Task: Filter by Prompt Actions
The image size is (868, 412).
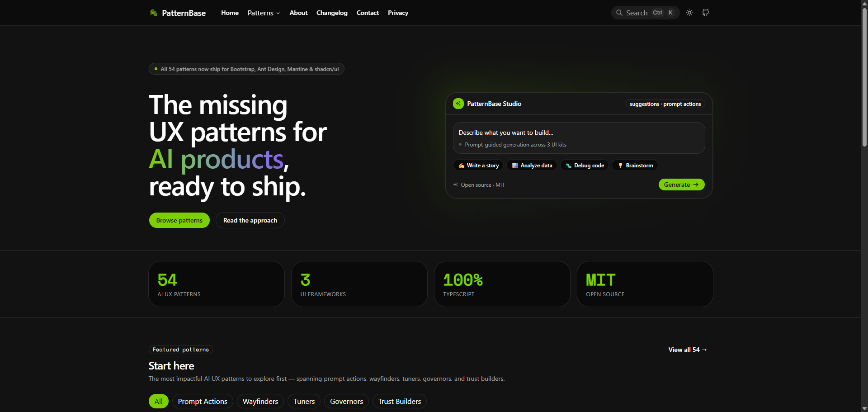Action: pos(203,401)
